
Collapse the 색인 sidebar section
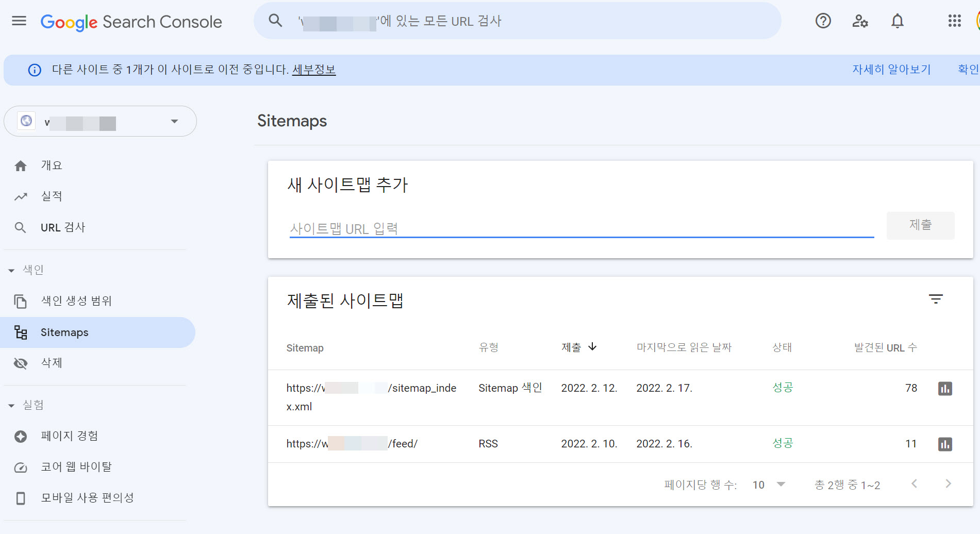coord(10,269)
